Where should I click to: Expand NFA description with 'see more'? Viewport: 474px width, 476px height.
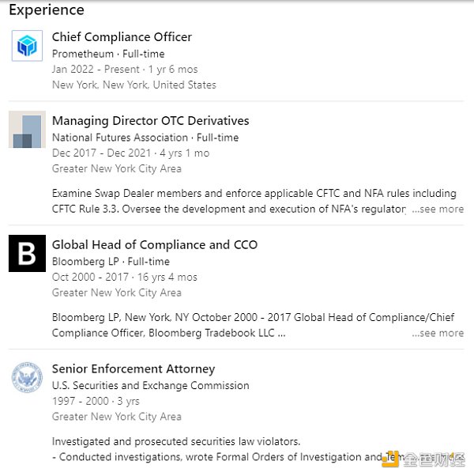438,210
